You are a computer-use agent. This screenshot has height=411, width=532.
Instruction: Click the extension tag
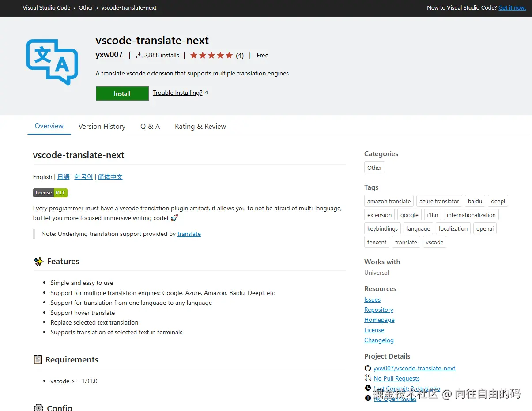380,215
